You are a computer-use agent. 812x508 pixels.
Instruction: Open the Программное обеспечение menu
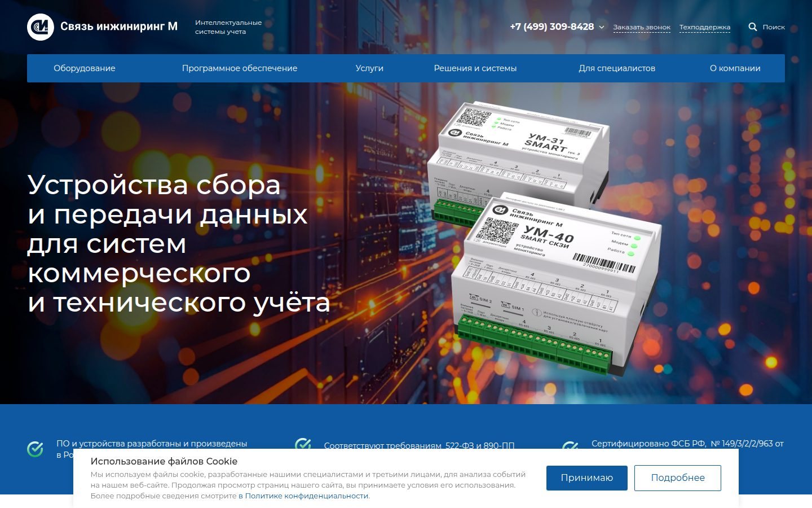pyautogui.click(x=240, y=68)
